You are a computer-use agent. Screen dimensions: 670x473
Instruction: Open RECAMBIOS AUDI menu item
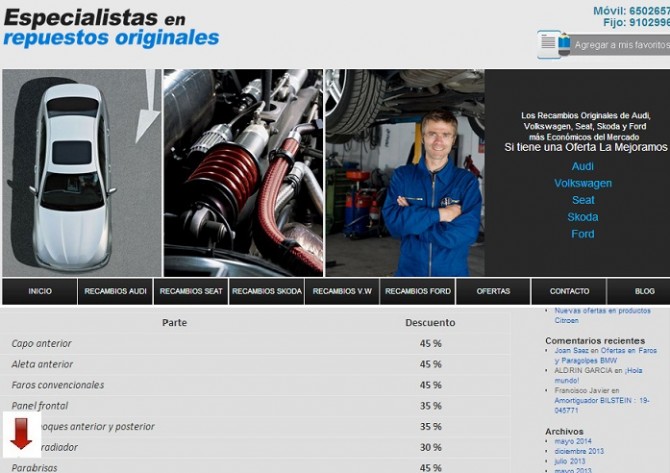[x=115, y=291]
